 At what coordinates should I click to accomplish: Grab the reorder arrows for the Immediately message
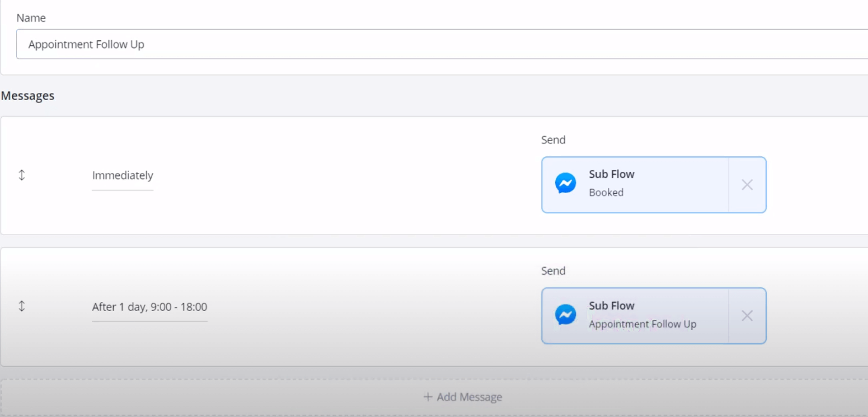(x=22, y=175)
